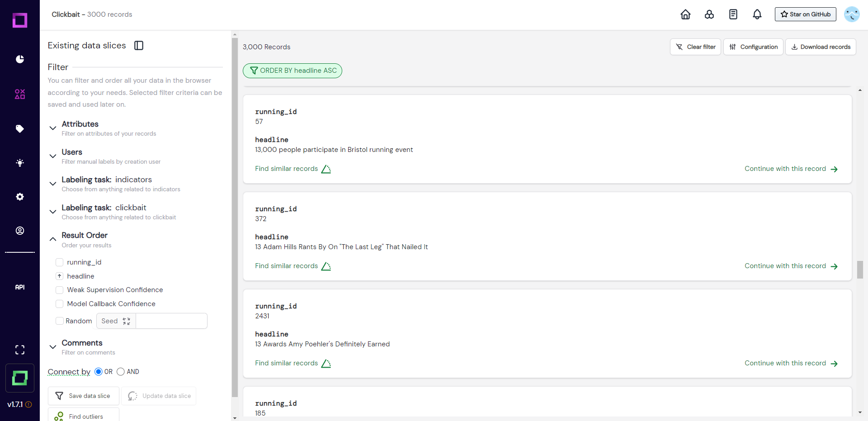868x421 pixels.
Task: Check Weak Supervision Confidence ordering
Action: tap(59, 290)
